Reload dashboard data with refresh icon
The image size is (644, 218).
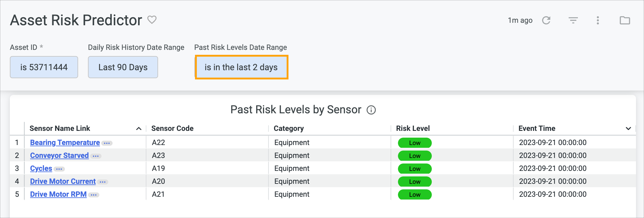coord(546,20)
